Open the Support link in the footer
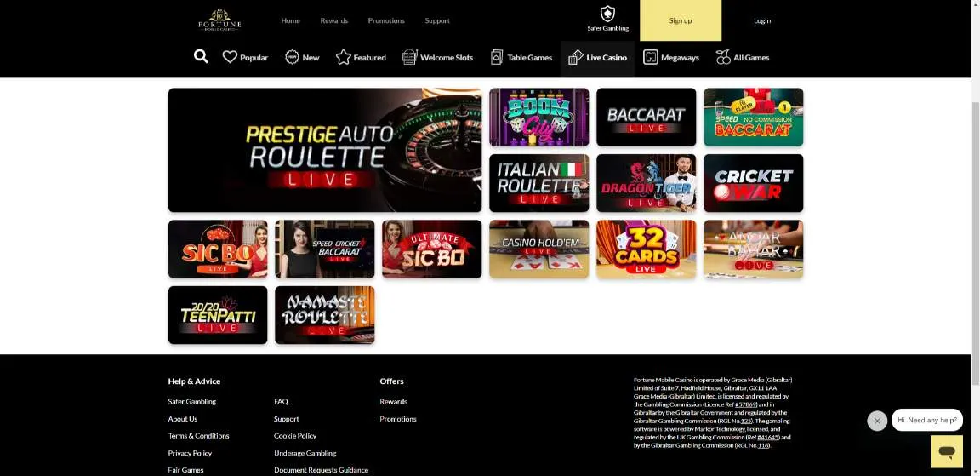This screenshot has width=980, height=476. coord(286,419)
